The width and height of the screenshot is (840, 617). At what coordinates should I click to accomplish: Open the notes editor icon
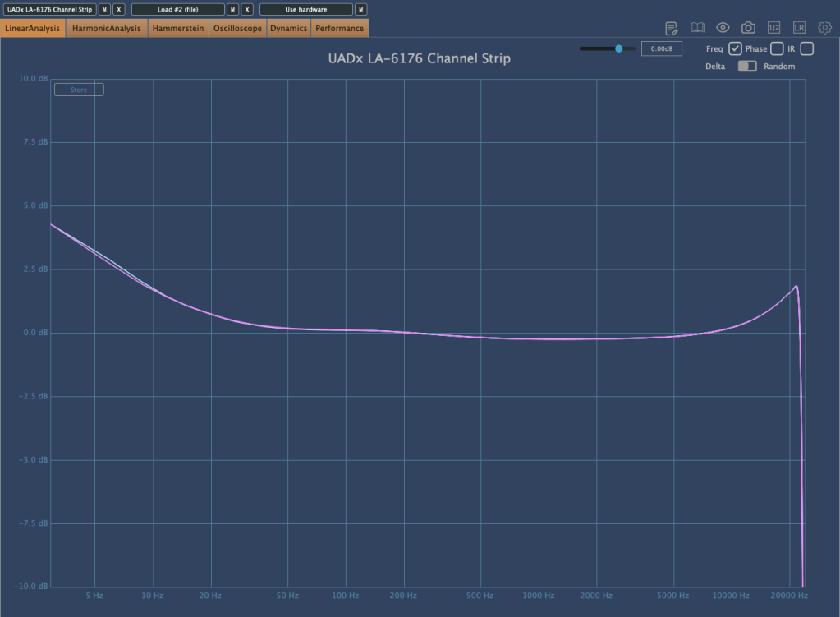(x=672, y=28)
